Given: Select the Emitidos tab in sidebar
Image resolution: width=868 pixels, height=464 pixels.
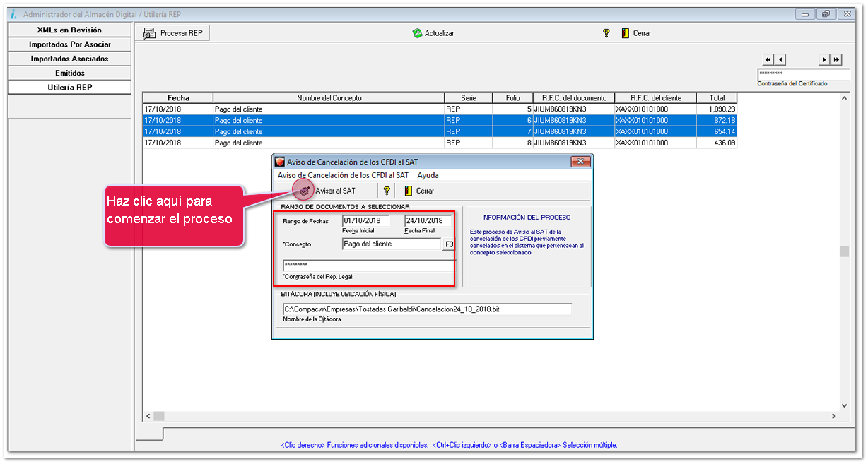Looking at the screenshot, I should click(x=69, y=73).
